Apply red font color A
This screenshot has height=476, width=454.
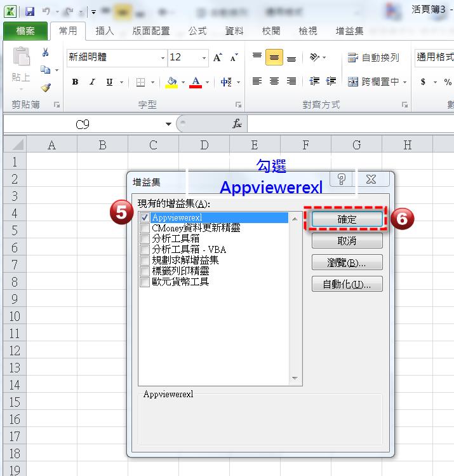pos(196,82)
